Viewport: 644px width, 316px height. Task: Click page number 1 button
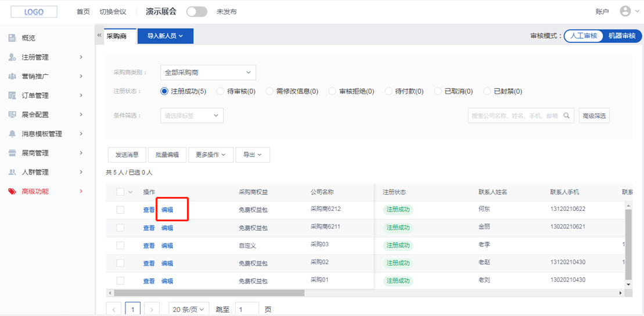(x=132, y=310)
